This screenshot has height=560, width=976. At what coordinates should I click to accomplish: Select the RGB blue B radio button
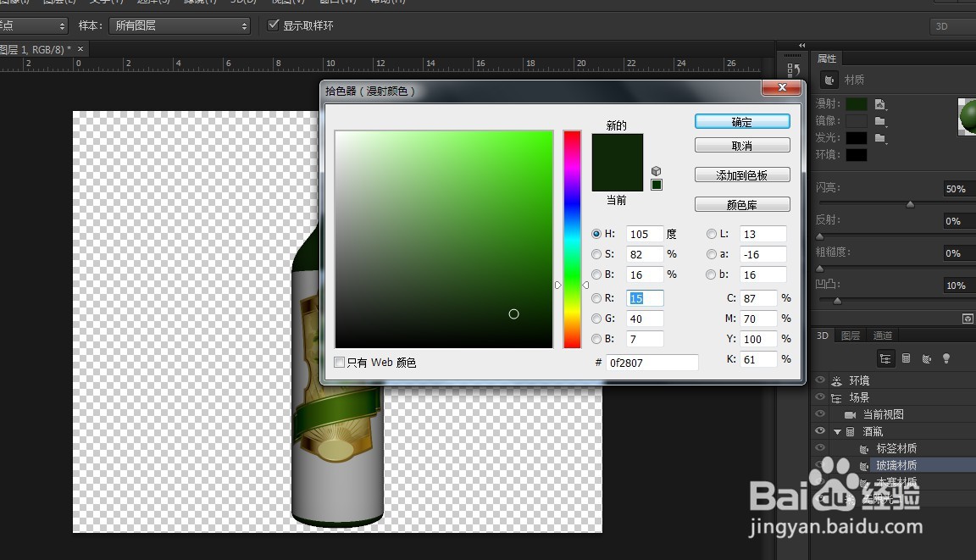coord(596,339)
